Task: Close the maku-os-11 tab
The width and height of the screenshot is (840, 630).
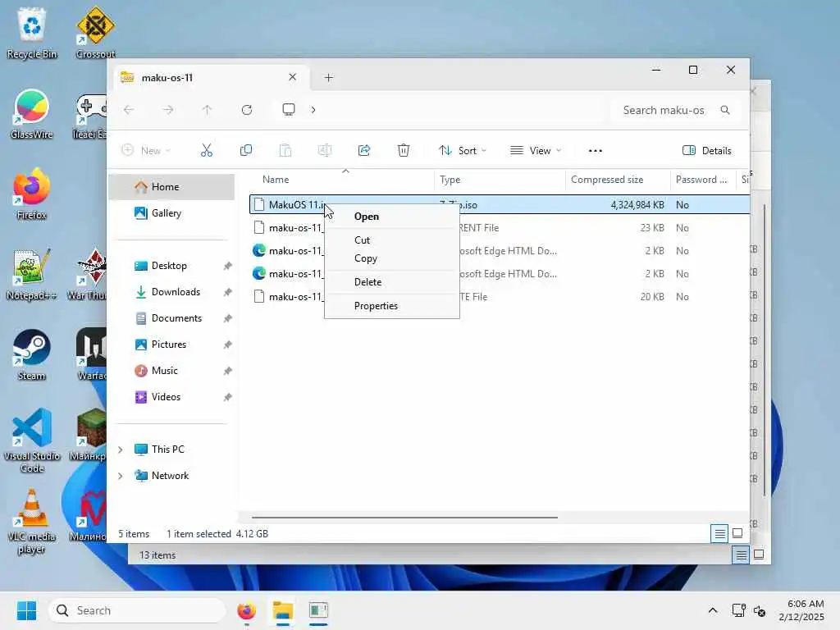Action: pyautogui.click(x=293, y=77)
